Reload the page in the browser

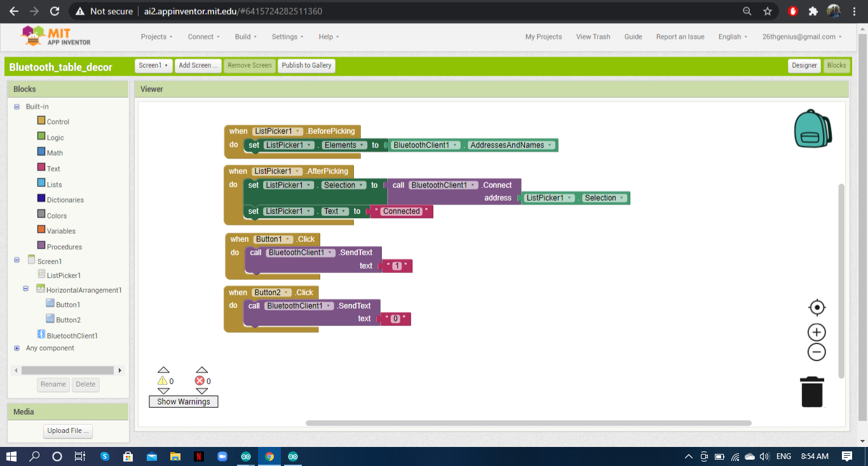[55, 11]
